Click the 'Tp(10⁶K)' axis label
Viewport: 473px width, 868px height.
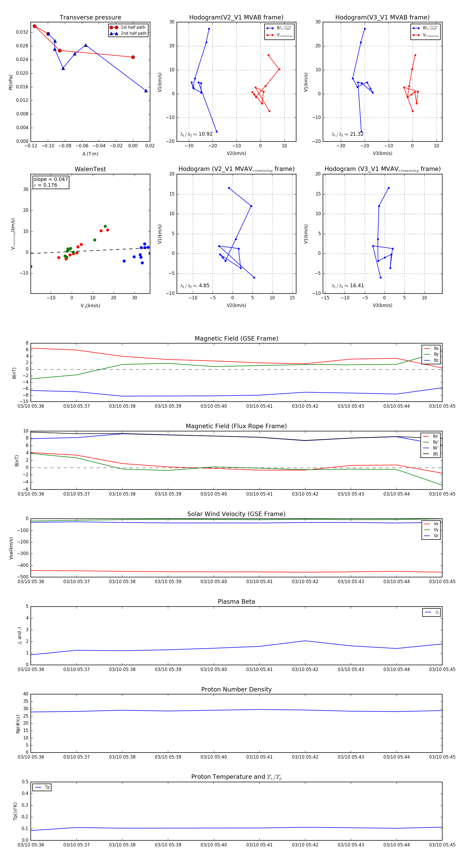click(x=15, y=811)
